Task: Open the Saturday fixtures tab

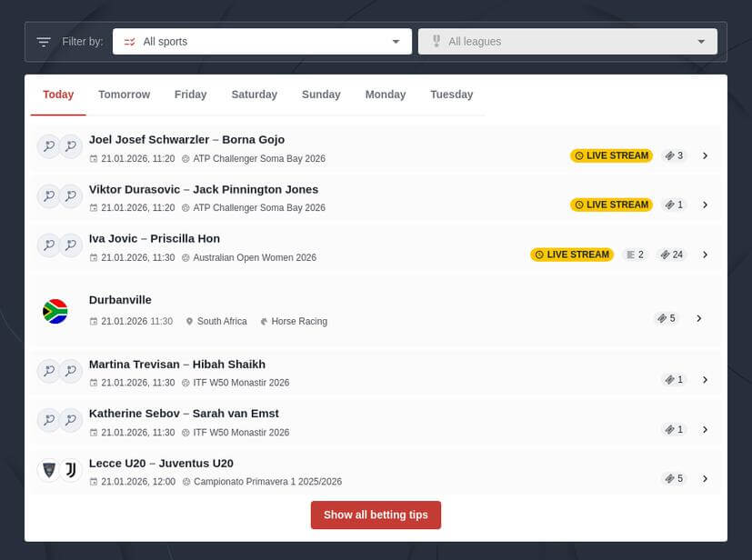Action: tap(254, 95)
